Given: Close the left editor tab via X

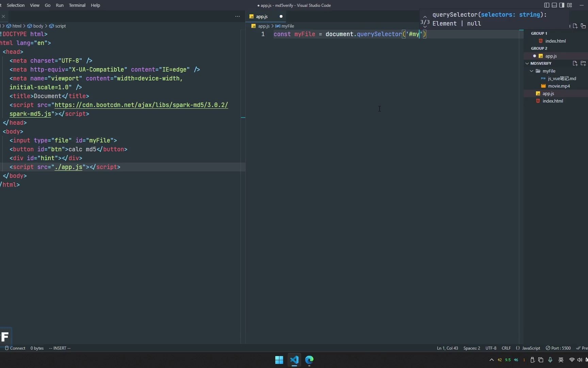Looking at the screenshot, I should click(x=3, y=16).
